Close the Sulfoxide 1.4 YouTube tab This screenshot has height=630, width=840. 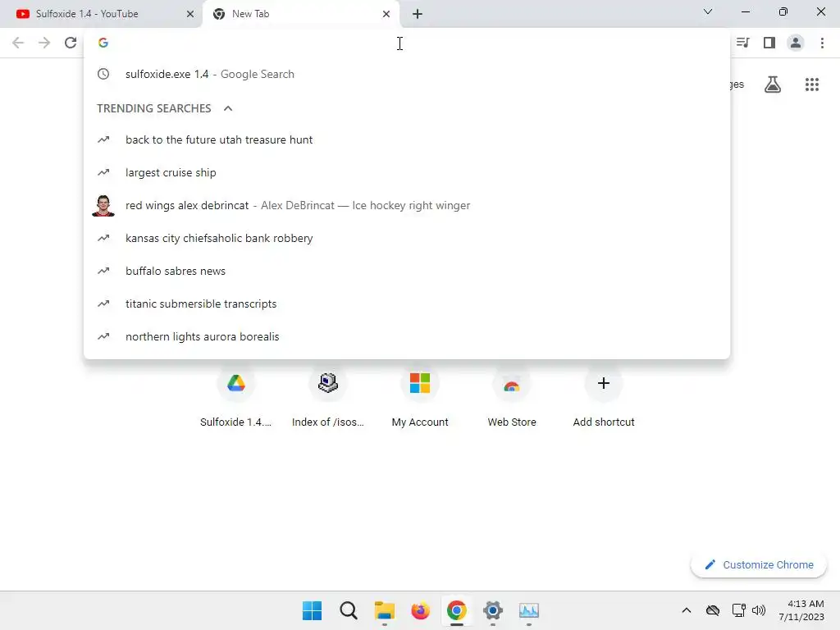point(190,14)
